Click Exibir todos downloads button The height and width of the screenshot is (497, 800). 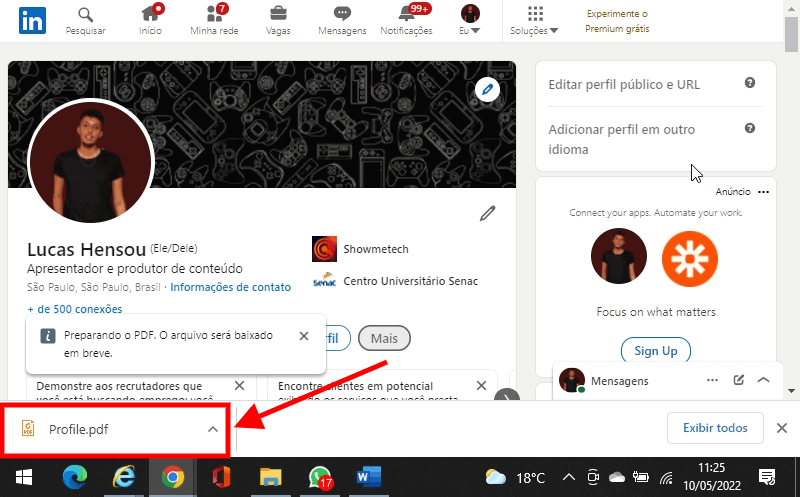coord(715,428)
